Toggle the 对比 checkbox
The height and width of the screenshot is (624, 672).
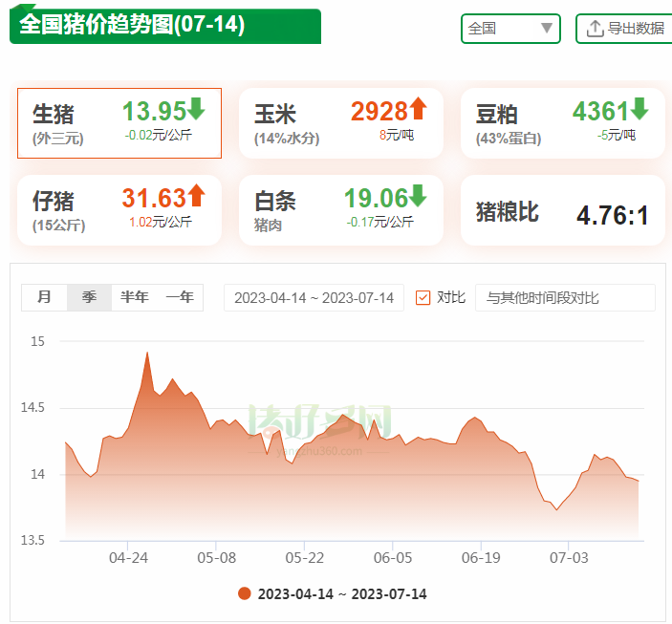pos(423,297)
